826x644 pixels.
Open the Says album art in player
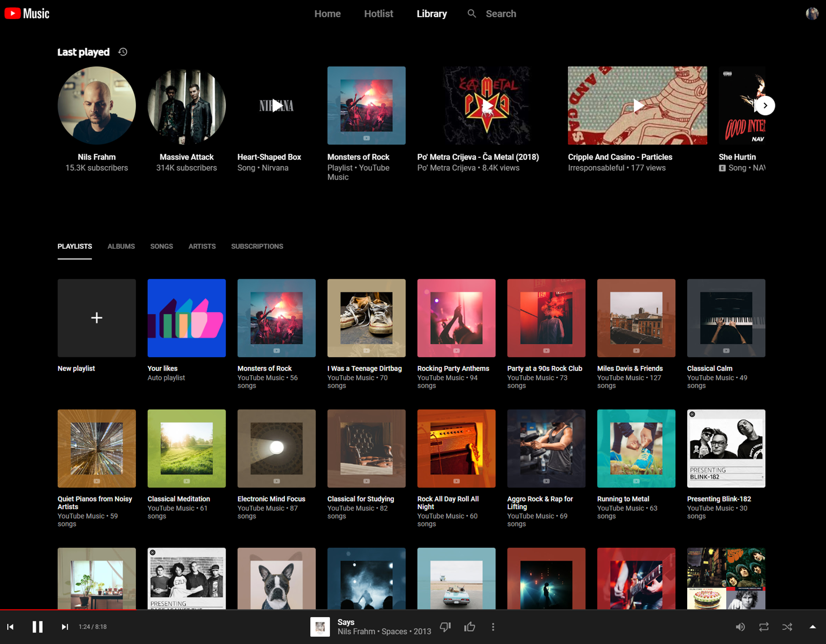click(320, 626)
